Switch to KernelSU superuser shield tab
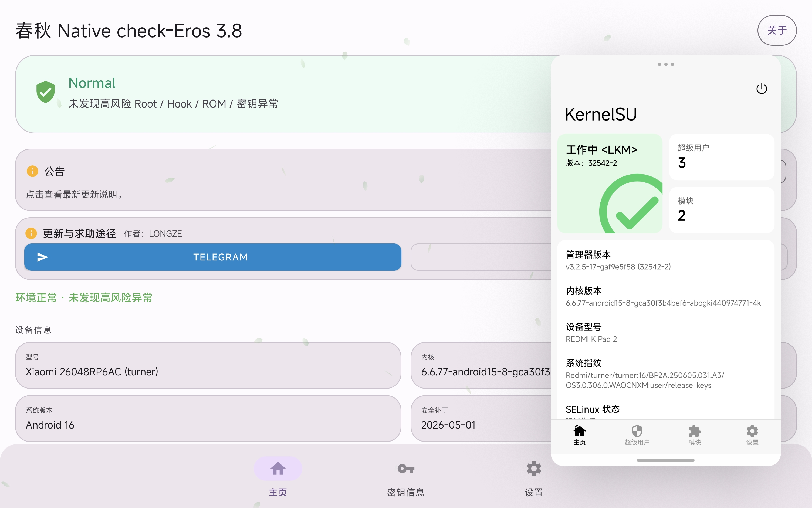Viewport: 812px width, 508px height. pyautogui.click(x=637, y=431)
